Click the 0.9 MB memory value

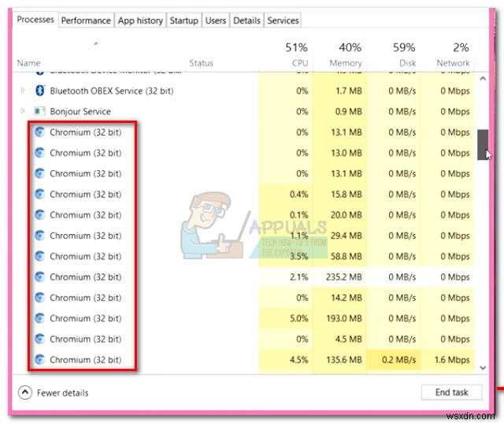click(x=349, y=112)
